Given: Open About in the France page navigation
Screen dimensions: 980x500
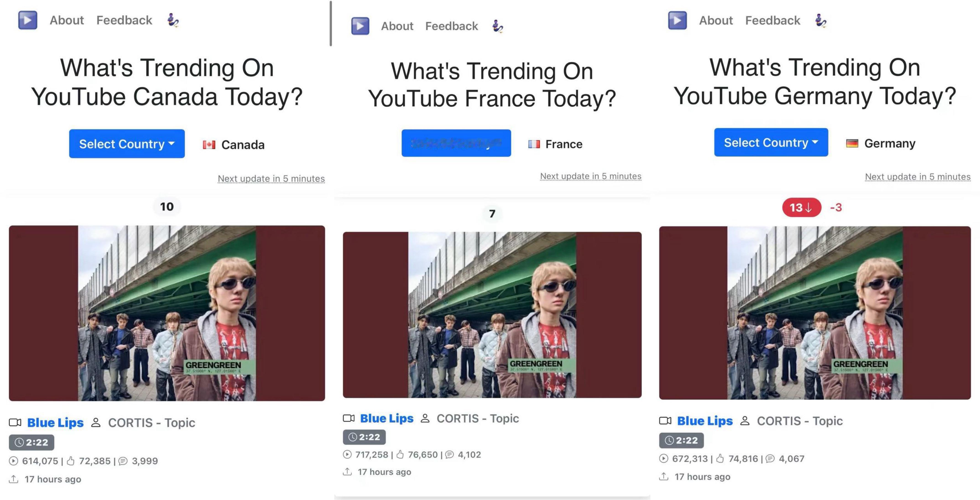Looking at the screenshot, I should (x=397, y=26).
